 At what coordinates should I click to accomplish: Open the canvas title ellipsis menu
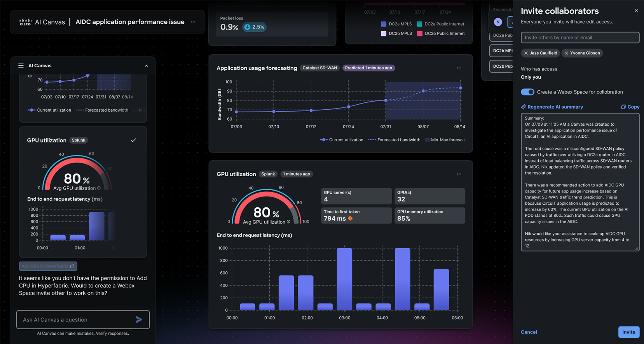pos(193,22)
